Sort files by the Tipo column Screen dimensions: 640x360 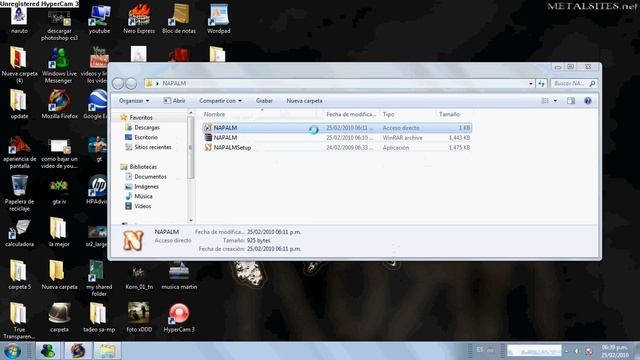coord(408,114)
